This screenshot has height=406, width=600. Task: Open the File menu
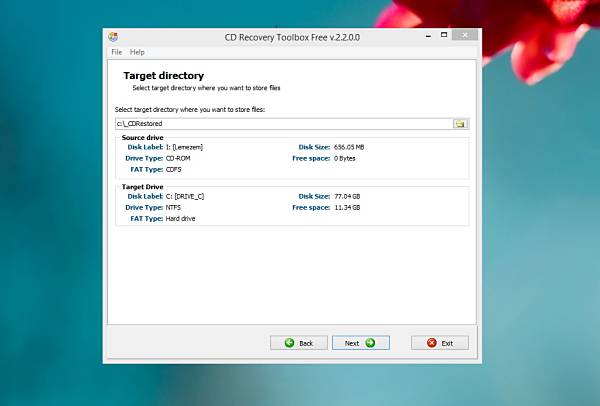(x=116, y=52)
